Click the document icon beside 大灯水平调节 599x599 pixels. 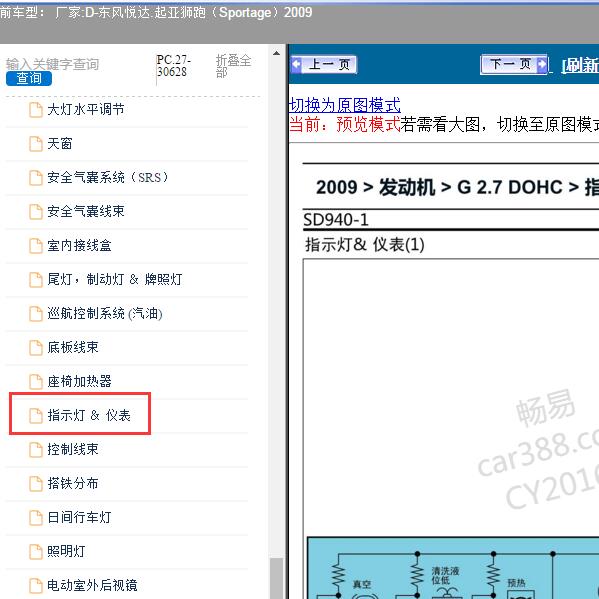(36, 110)
